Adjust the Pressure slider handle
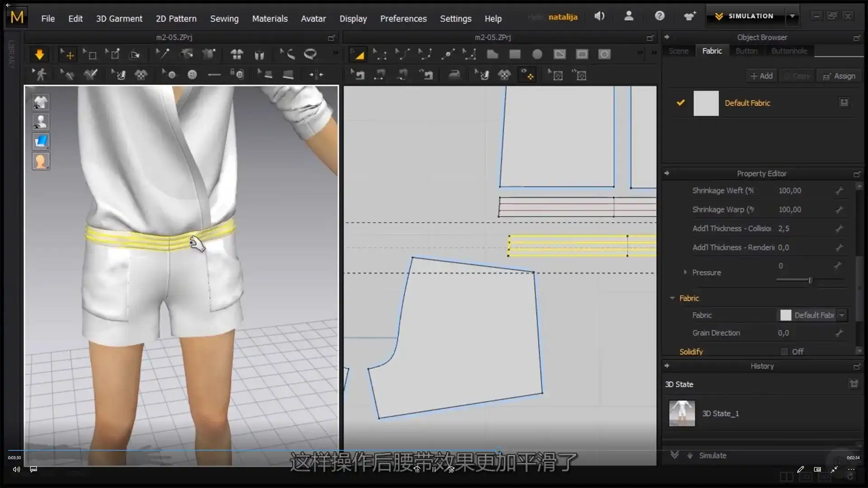This screenshot has height=488, width=868. (810, 280)
